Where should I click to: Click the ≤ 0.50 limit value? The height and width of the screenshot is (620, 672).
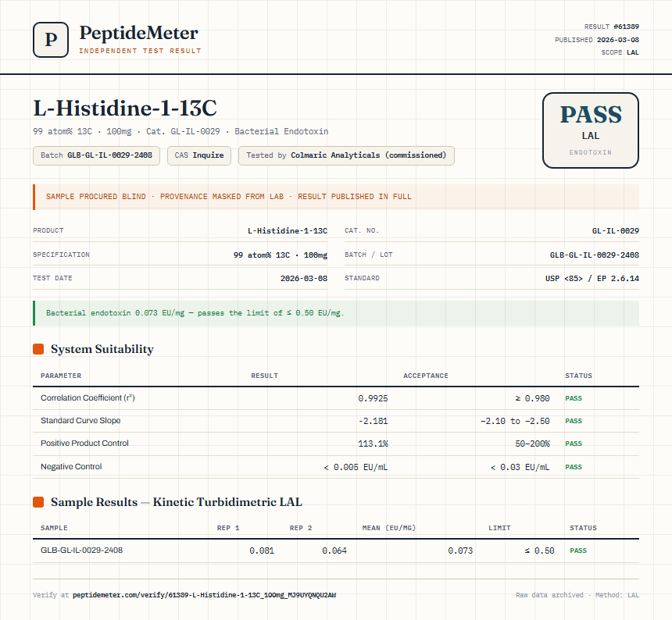(540, 551)
